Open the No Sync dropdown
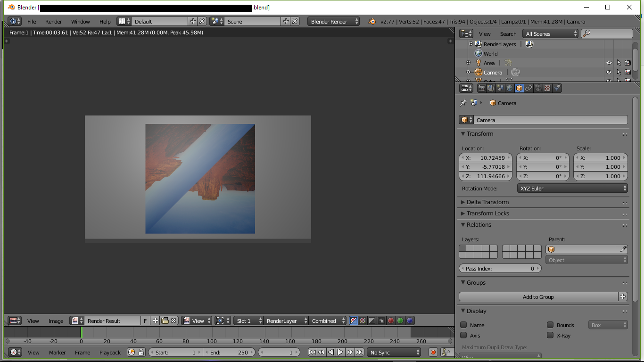The image size is (644, 362). click(x=394, y=352)
